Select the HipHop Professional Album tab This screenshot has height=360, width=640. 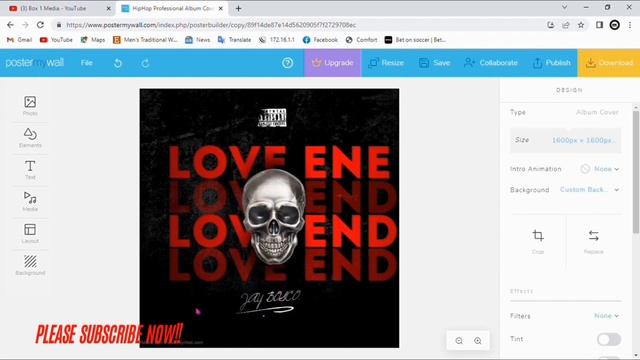pyautogui.click(x=172, y=8)
